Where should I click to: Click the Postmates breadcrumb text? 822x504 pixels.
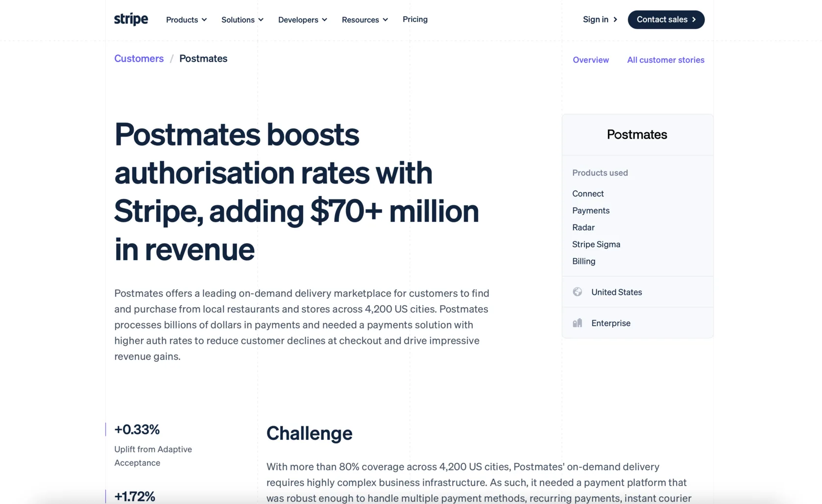[203, 58]
